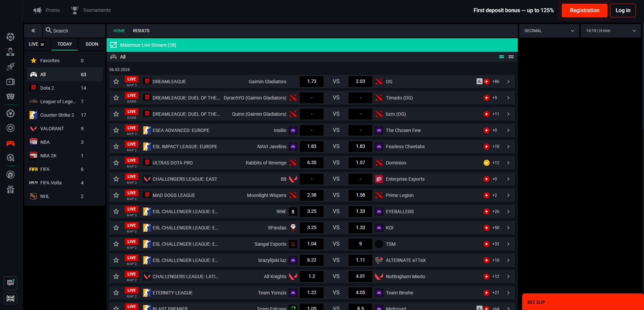Expand NAVI Javelins match details arrow
Viewport: 644px width, 310px height.
508,147
